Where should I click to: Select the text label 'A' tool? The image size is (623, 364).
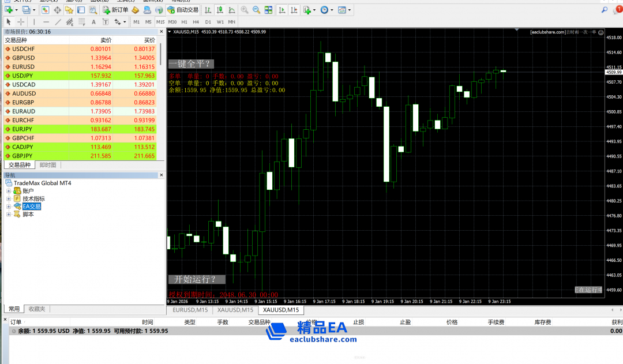(x=93, y=22)
